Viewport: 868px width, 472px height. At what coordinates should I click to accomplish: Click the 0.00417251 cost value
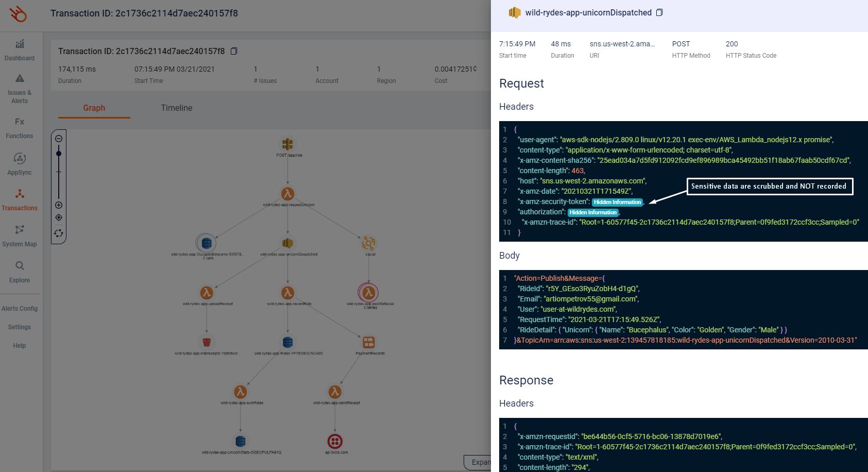(455, 69)
